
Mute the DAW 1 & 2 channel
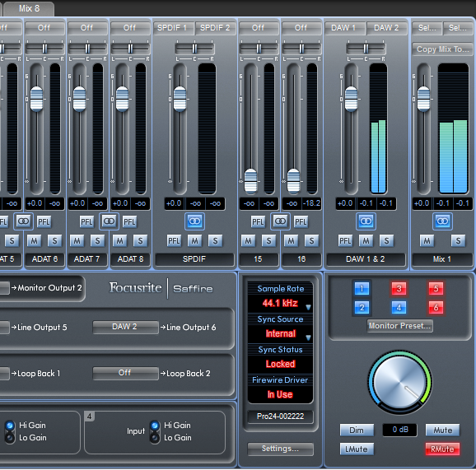[366, 241]
